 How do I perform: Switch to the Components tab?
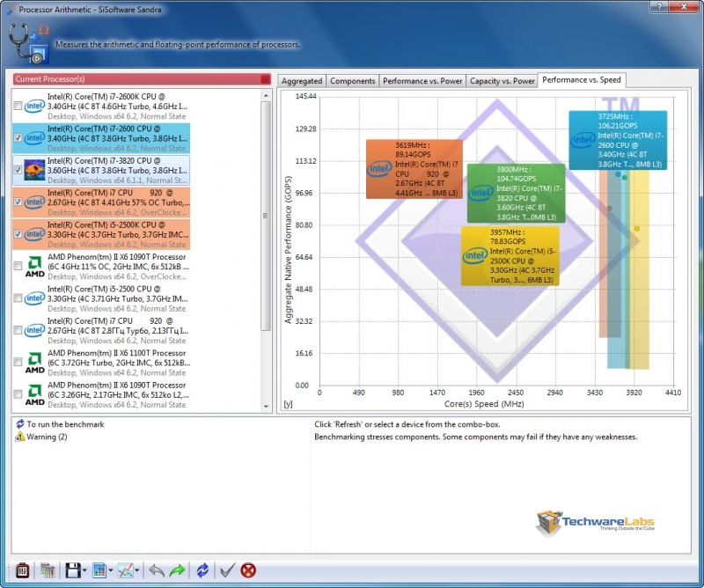click(x=353, y=81)
